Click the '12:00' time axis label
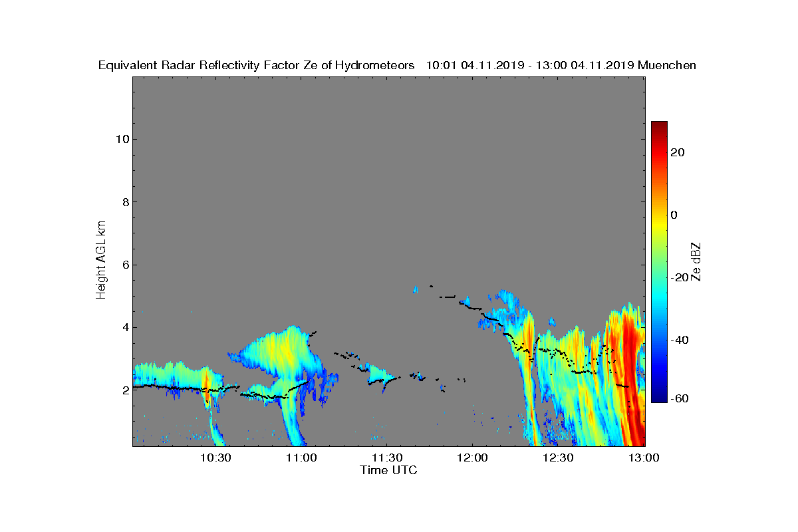Viewport: 798px width, 532px height. [x=473, y=458]
